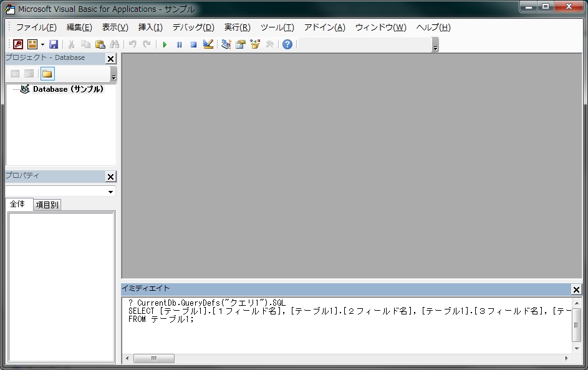
Task: Toggle Design Mode icon in toolbar
Action: point(208,44)
